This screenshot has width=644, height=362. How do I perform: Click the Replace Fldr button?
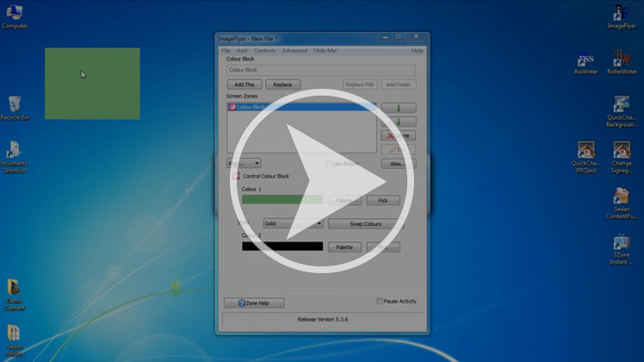360,84
